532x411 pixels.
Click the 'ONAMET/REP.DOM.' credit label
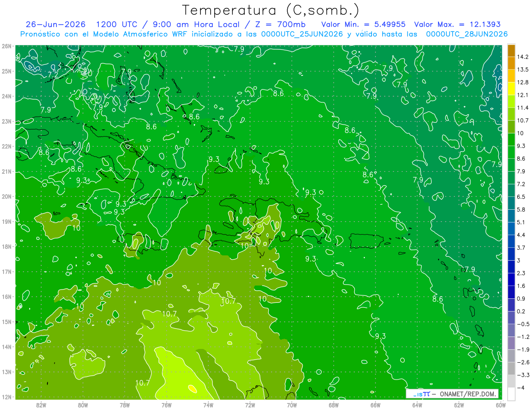point(468,394)
